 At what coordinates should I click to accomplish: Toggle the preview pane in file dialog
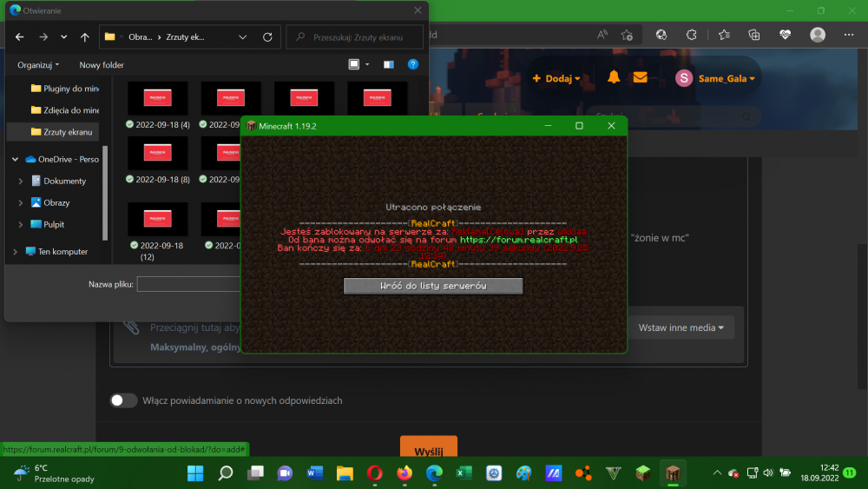tap(388, 64)
